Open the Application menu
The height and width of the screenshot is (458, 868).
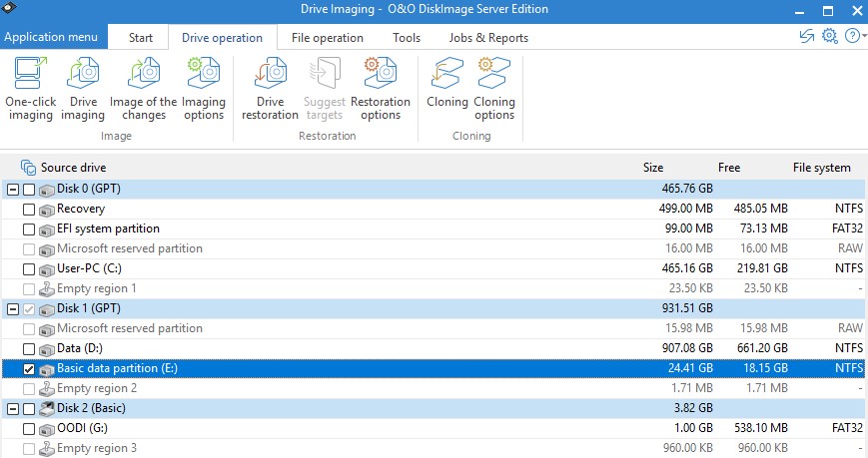51,38
